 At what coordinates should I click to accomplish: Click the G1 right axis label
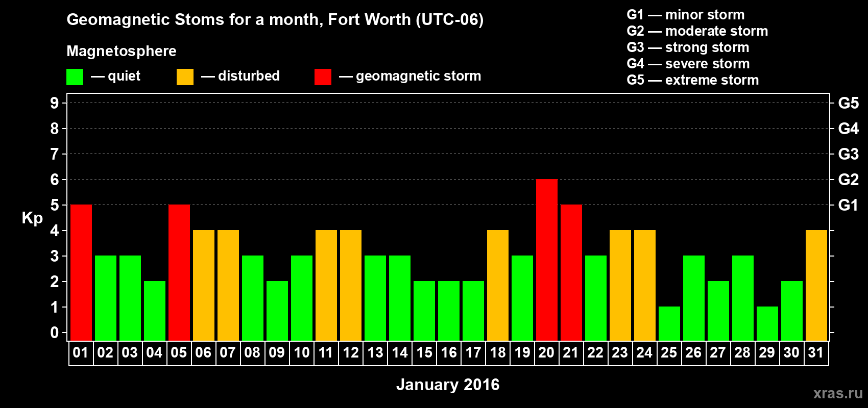click(x=849, y=205)
